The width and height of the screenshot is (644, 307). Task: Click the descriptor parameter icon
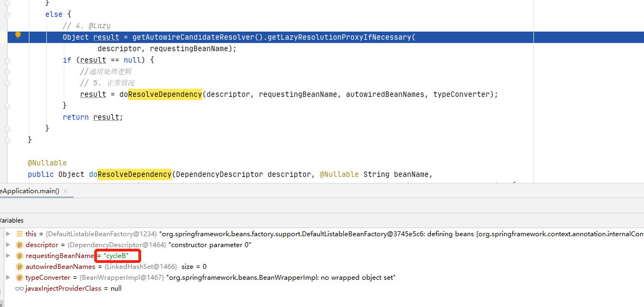pyautogui.click(x=20, y=245)
